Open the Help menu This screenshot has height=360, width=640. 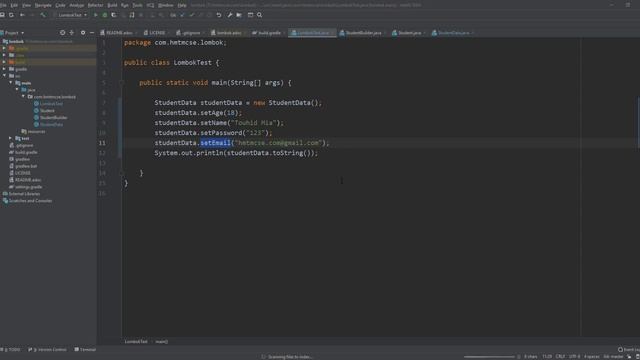coord(182,5)
